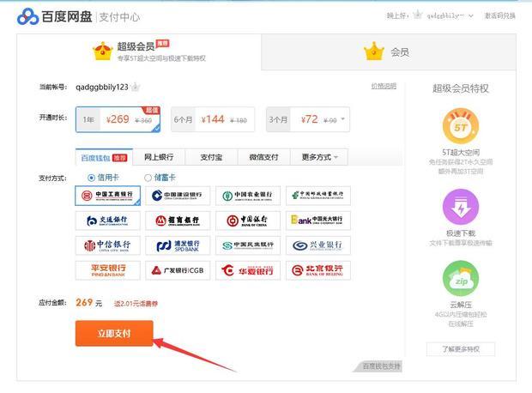This screenshot has height=393, width=532.
Task: Click the 云解压 green zip icon
Action: click(461, 278)
